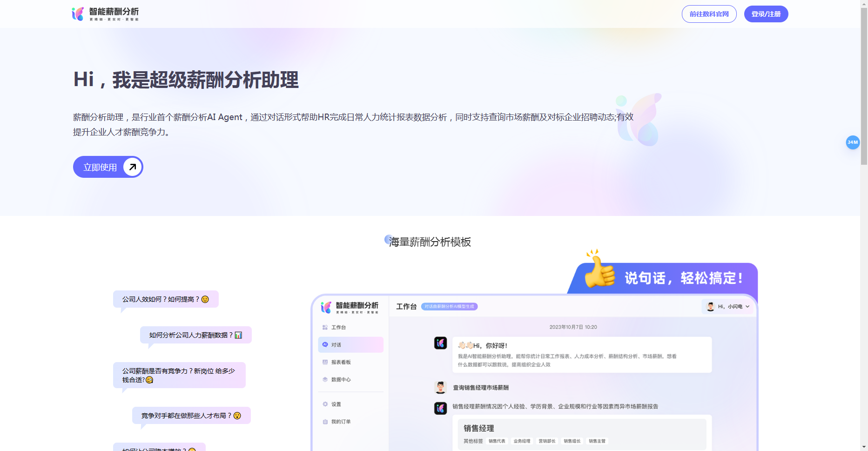Select the 业务经理 tag
868x451 pixels.
[x=522, y=441]
